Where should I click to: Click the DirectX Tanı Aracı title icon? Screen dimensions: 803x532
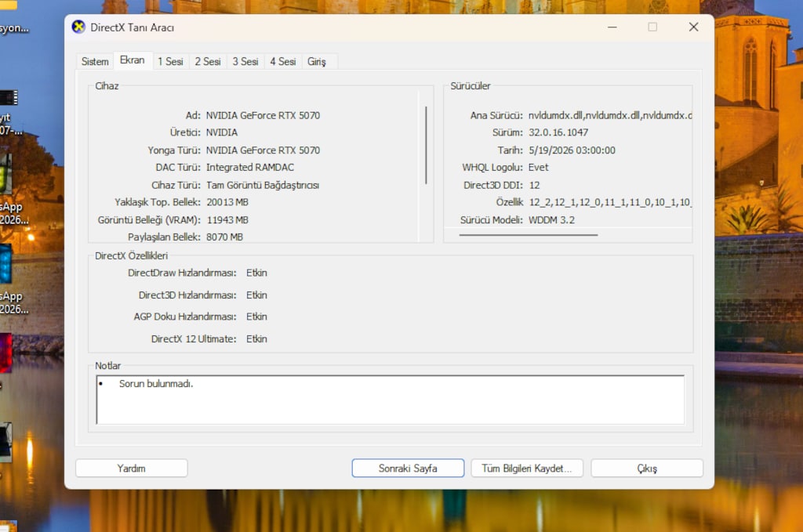[78, 27]
